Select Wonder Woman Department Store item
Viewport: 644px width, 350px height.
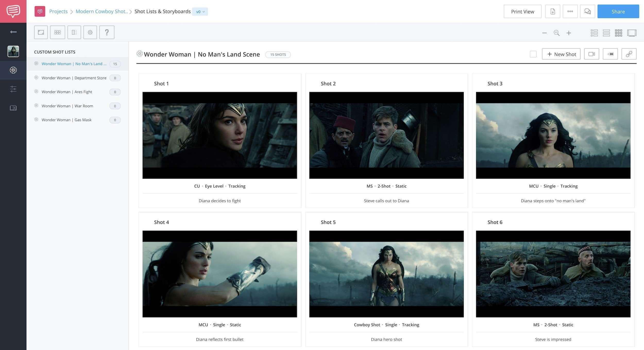tap(74, 78)
